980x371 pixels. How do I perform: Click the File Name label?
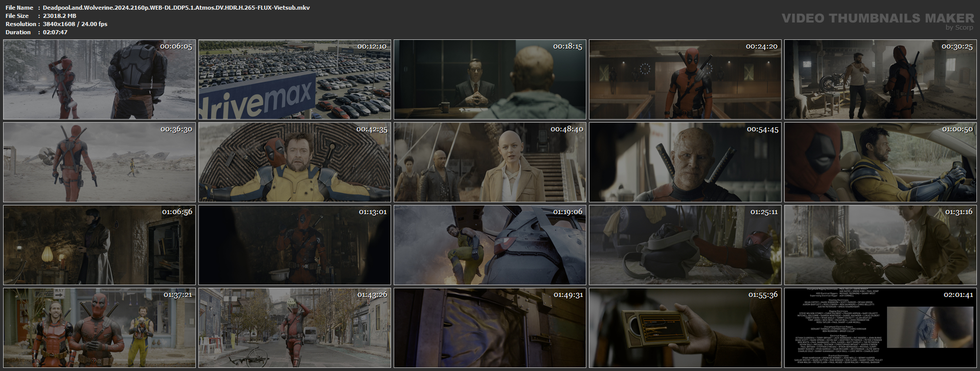(x=19, y=8)
